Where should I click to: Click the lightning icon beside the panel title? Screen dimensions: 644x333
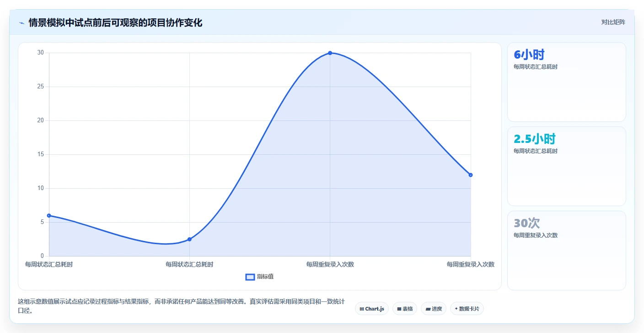[22, 23]
